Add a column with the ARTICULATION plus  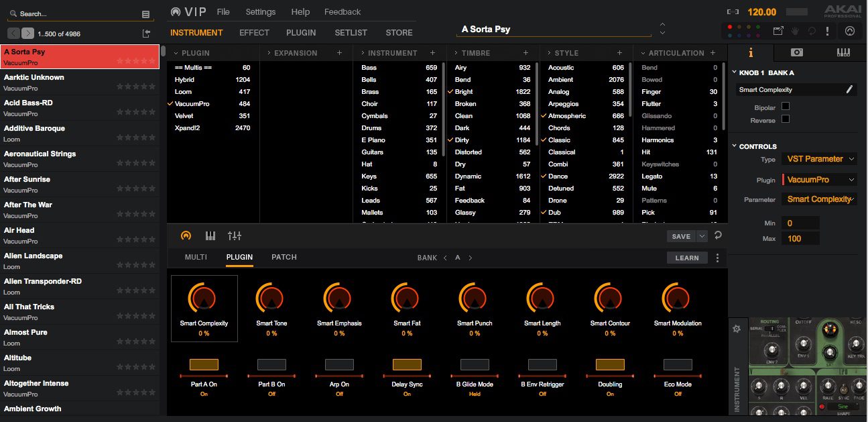click(712, 52)
